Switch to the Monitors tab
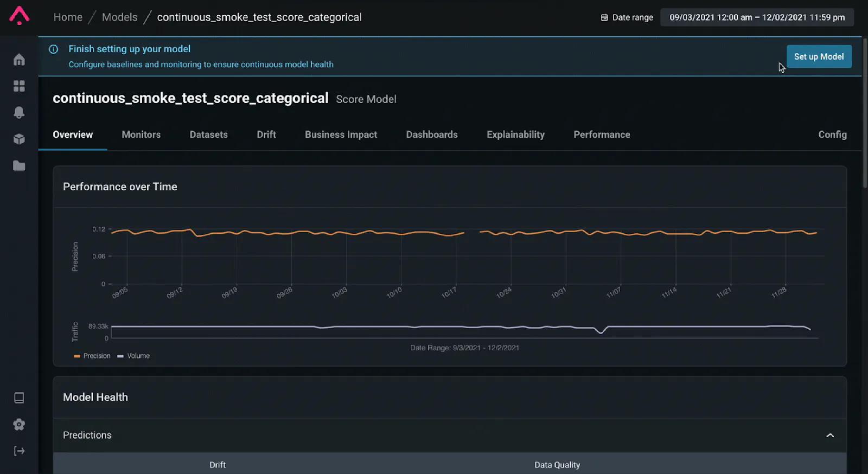868x474 pixels. pos(141,134)
